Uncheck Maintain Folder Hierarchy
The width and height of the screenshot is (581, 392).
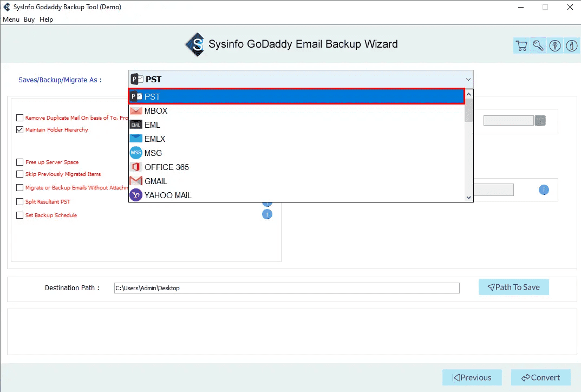(19, 129)
